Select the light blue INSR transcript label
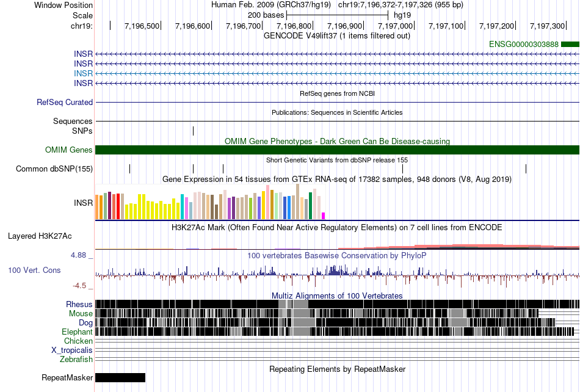Image resolution: width=580 pixels, height=392 pixels. [83, 74]
